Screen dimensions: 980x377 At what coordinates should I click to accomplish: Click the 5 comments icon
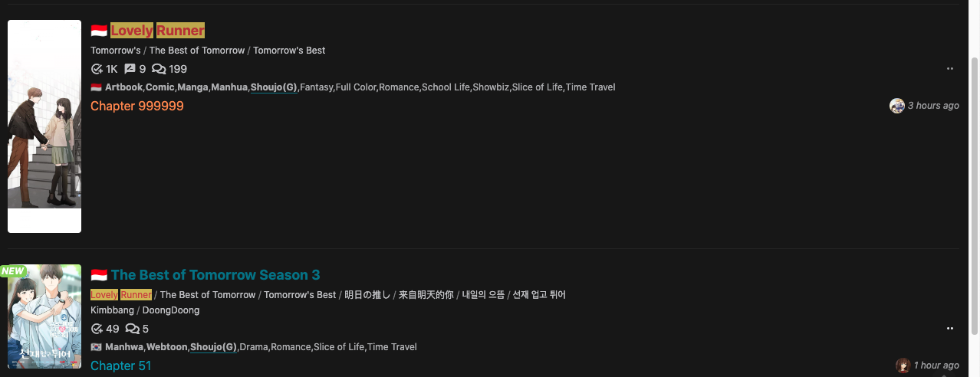coord(132,329)
